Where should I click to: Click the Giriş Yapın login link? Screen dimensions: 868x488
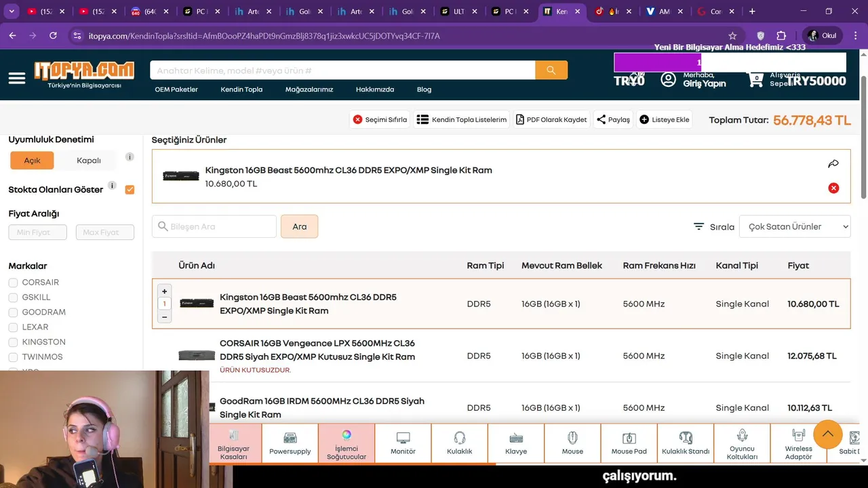[x=704, y=84]
